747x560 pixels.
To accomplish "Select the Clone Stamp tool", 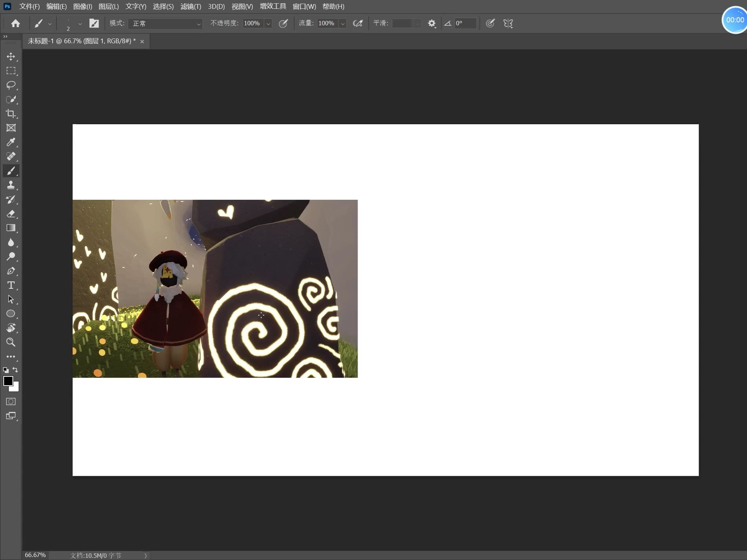I will click(x=11, y=185).
